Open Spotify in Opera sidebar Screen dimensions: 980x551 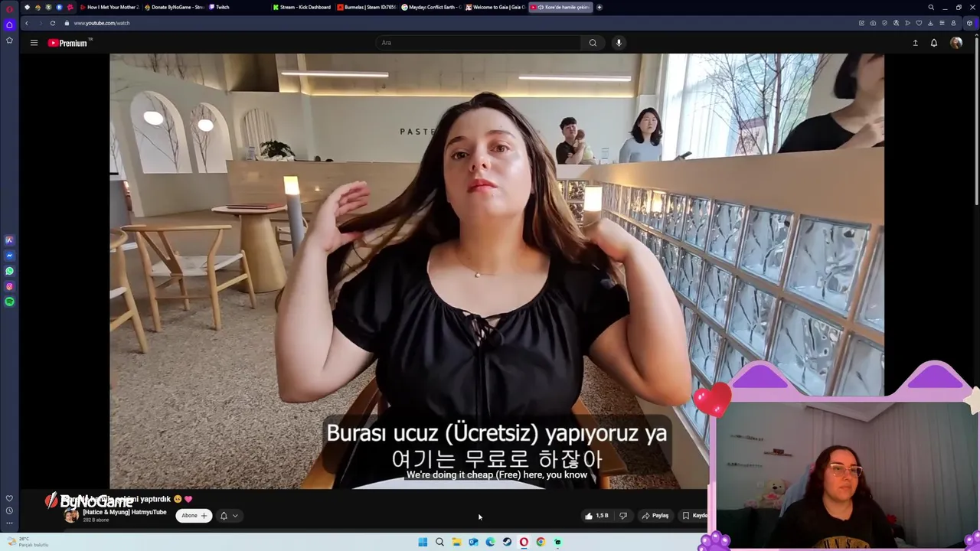tap(9, 302)
